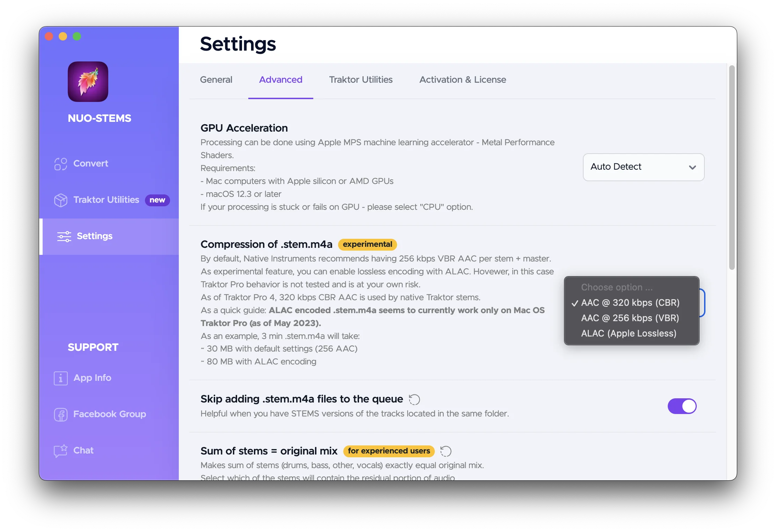The width and height of the screenshot is (776, 532).
Task: Reset the Sum of stems setting
Action: coord(446,451)
